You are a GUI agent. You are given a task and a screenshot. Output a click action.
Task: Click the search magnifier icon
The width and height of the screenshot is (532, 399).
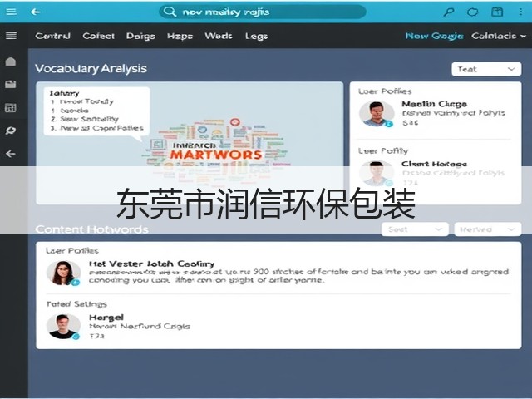coord(170,12)
